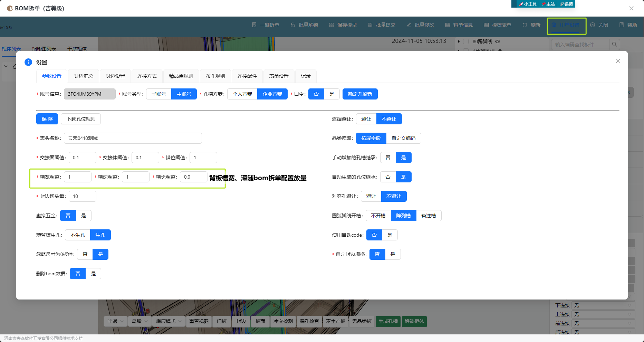Click the 批量解锁 lock icon

pos(293,25)
